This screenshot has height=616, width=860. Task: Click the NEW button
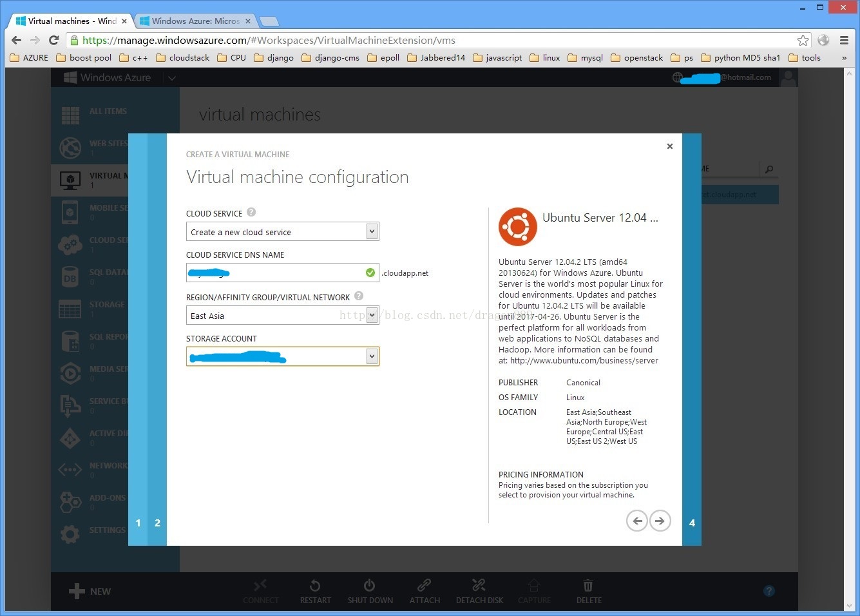pos(90,591)
